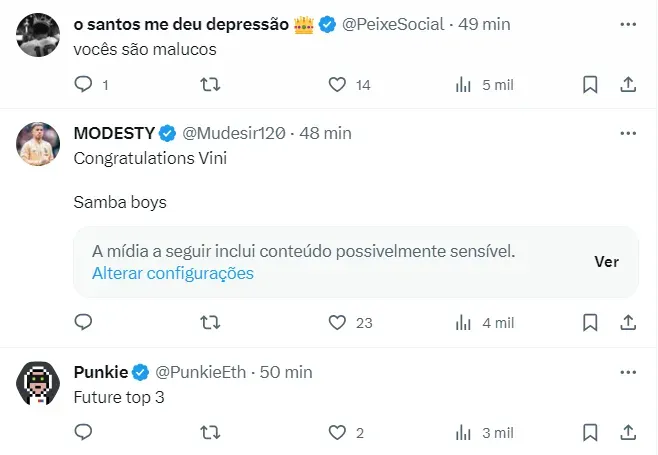Viewport: 658px width, 455px height.
Task: Like the MODESTY tweet with 23 likes
Action: (x=338, y=323)
